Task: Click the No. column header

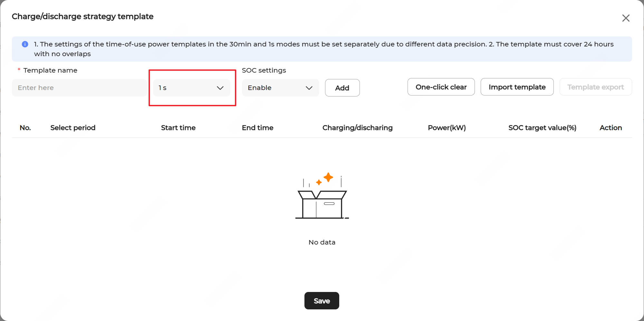Action: (25, 128)
